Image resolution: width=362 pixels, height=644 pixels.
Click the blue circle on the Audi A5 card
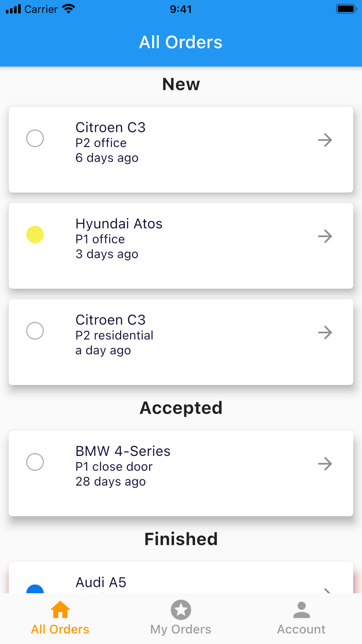(35, 589)
